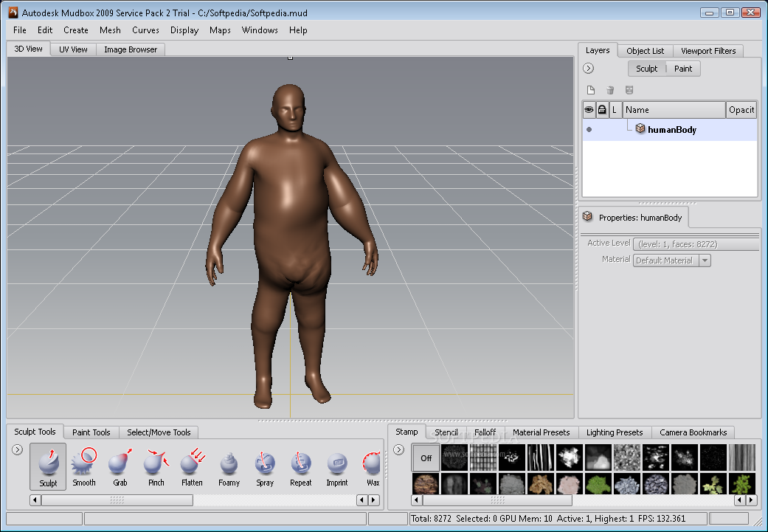This screenshot has height=532, width=768.
Task: Choose the Imprint tool
Action: click(x=337, y=466)
